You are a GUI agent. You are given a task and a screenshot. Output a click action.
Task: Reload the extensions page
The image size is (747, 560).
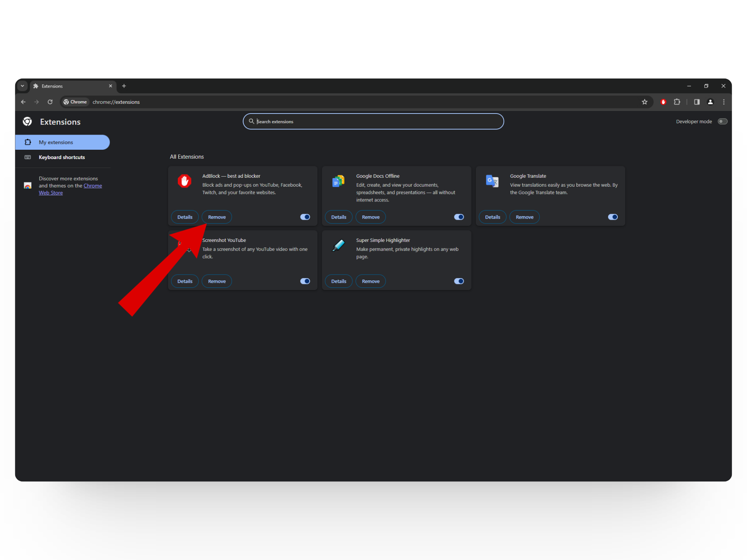click(x=50, y=102)
